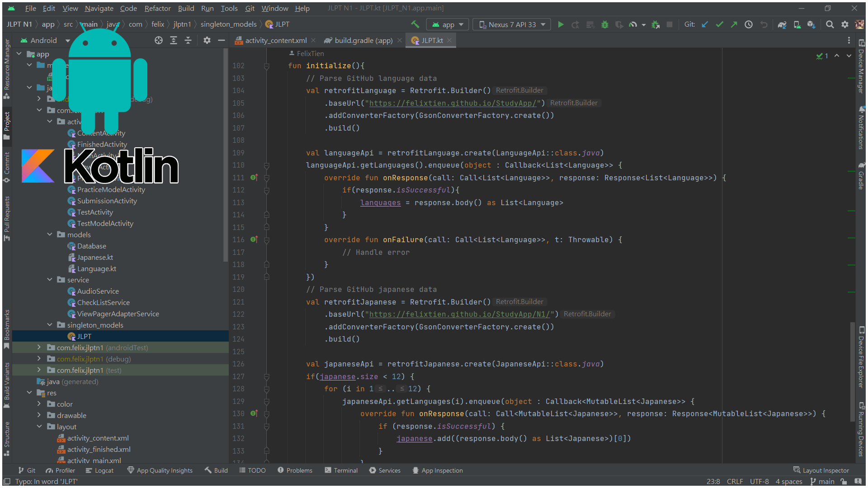Attach debugger to Android process icon
The height and width of the screenshot is (488, 868).
[x=655, y=24]
